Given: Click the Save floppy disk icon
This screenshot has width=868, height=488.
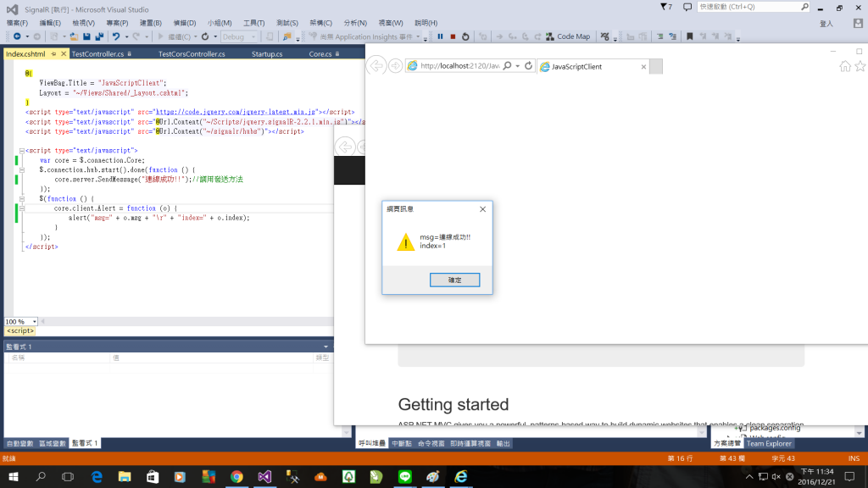Looking at the screenshot, I should (87, 36).
